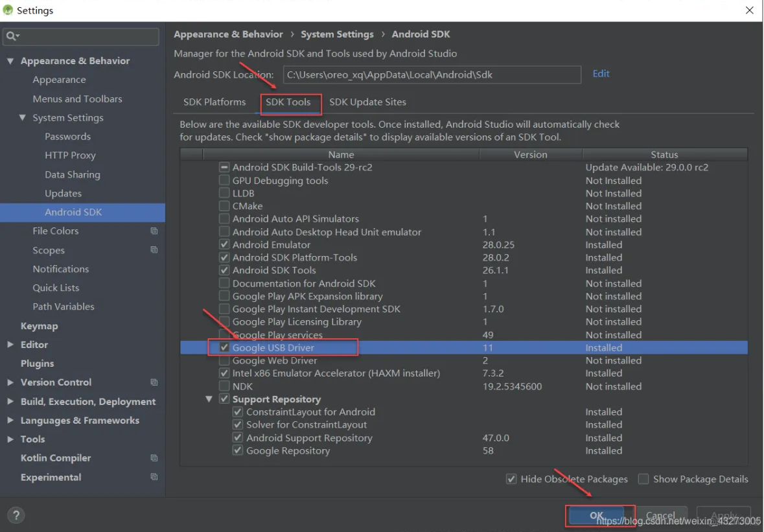Screen dimensions: 764x532
Task: Switch to the SDK Platforms tab
Action: pos(214,102)
